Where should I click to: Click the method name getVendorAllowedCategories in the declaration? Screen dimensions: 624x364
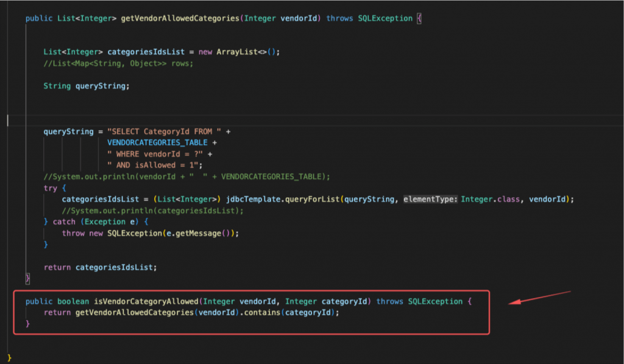(180, 18)
